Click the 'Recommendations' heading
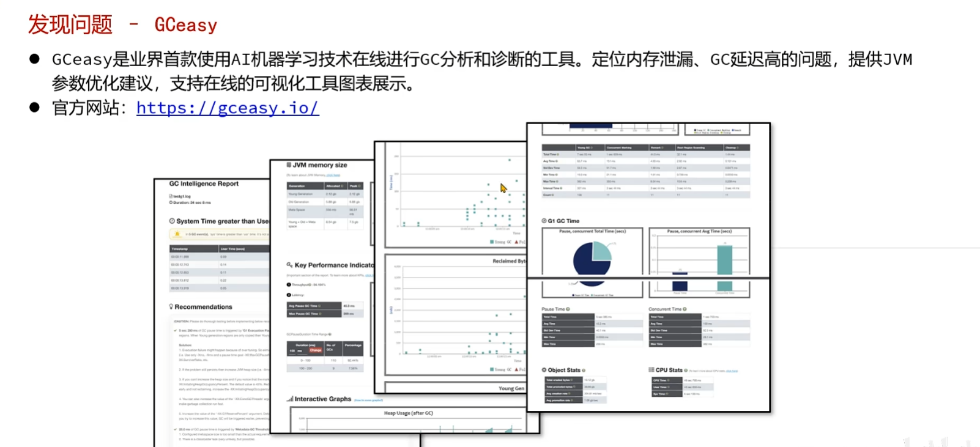Screen dimensions: 980x447 pos(203,307)
